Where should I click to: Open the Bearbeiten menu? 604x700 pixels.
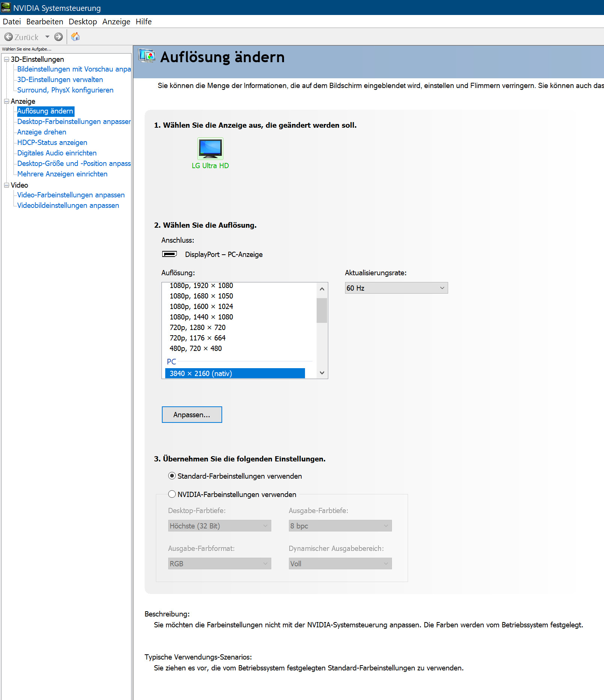point(45,21)
